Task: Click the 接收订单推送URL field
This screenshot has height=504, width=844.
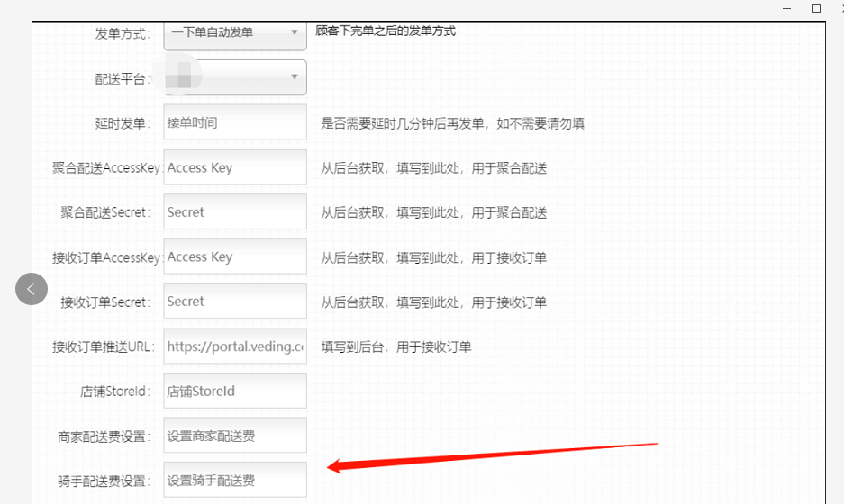Action: pos(234,346)
